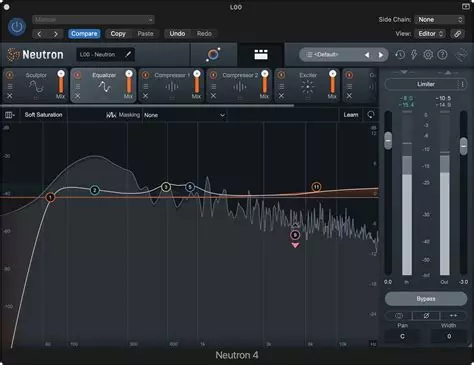
Task: Click the Redo button
Action: click(x=204, y=34)
